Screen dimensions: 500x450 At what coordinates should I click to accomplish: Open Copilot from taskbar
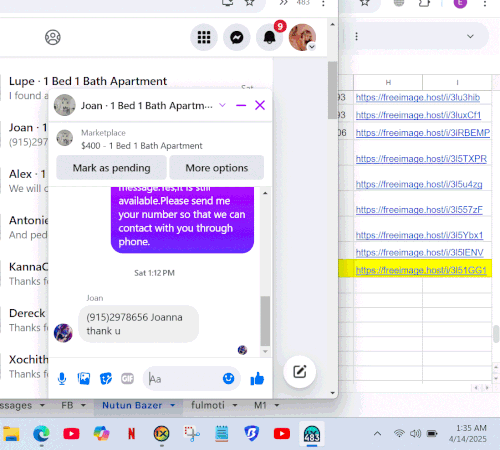coord(102,434)
